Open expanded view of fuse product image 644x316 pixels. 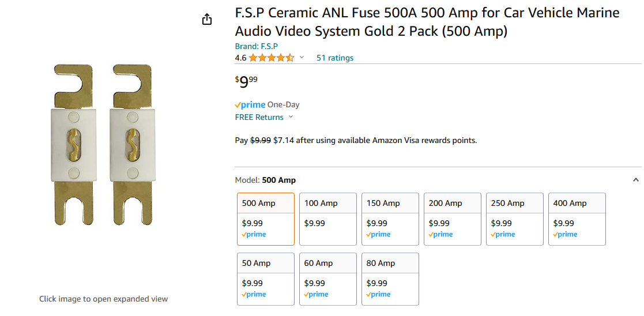pos(103,145)
